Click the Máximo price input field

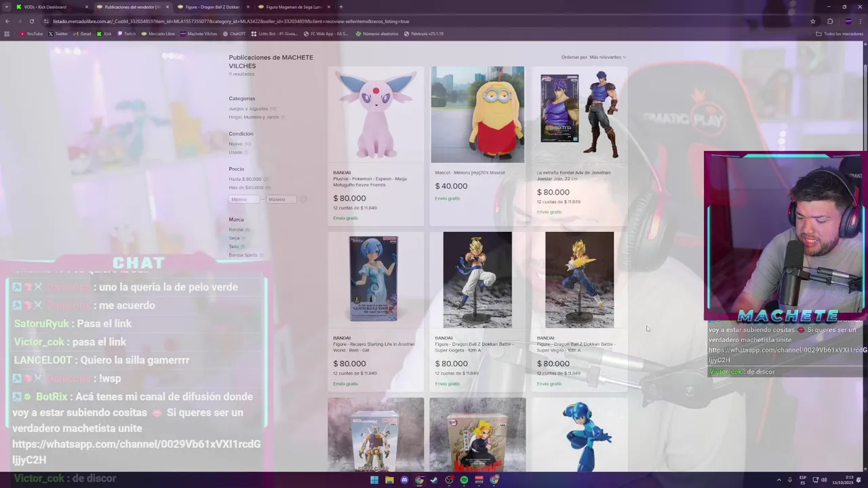281,199
